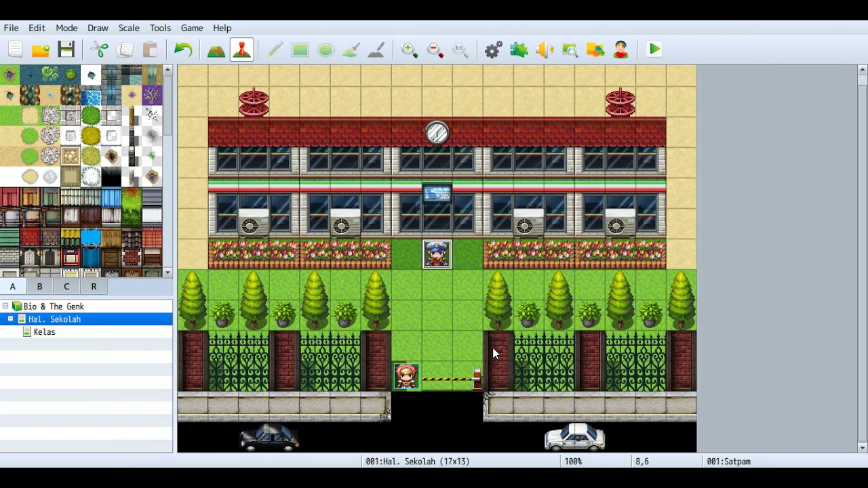Open the Character Generator icon
This screenshot has height=488, width=868.
click(x=621, y=49)
